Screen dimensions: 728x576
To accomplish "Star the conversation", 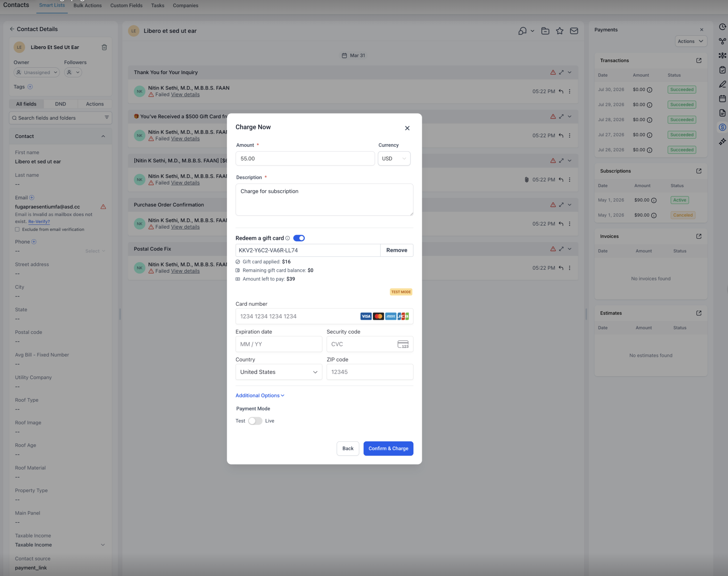I will tap(560, 31).
